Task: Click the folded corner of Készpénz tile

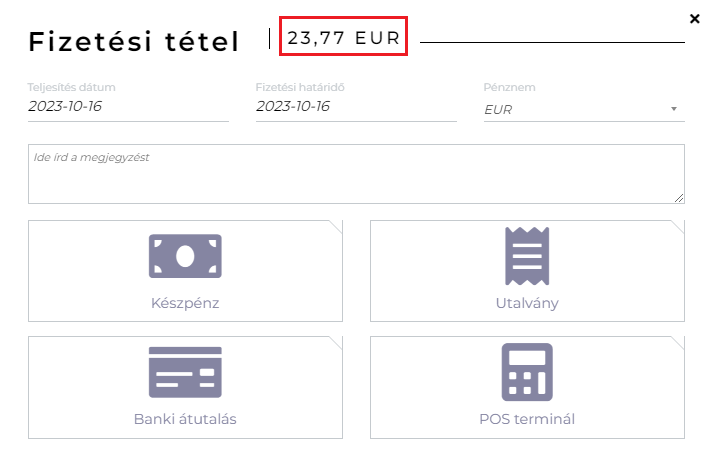Action: (336, 227)
